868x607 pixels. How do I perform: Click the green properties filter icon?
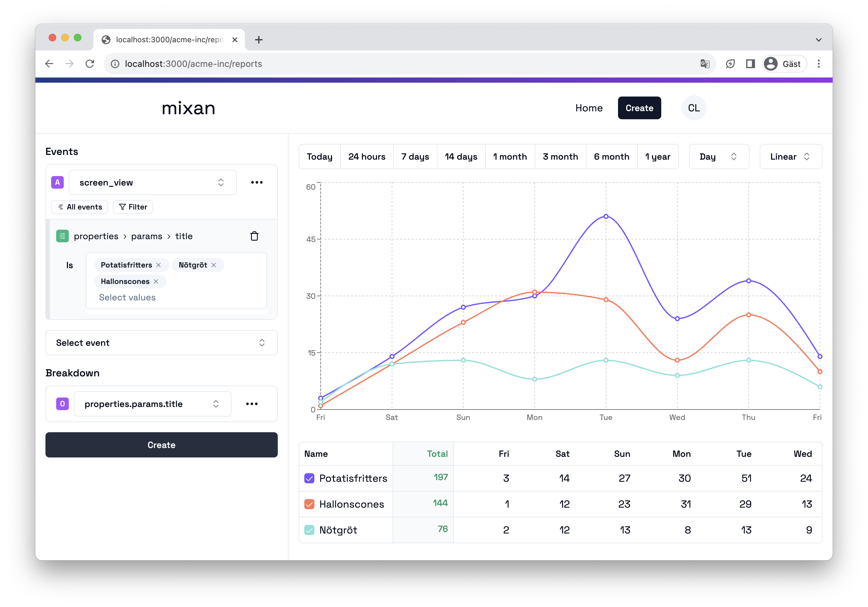[x=62, y=236]
